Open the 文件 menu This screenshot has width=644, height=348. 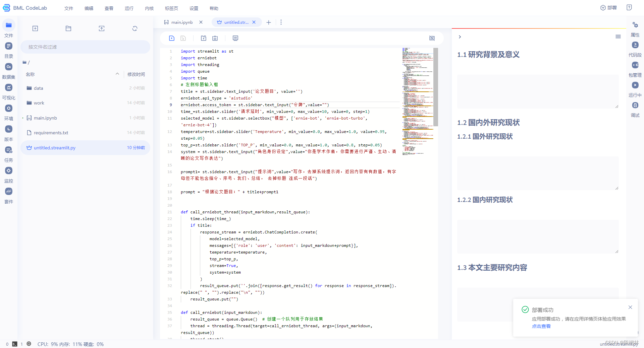click(69, 8)
